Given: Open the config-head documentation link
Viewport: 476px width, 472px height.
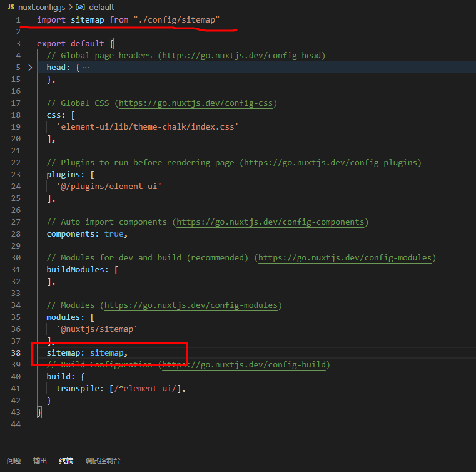Looking at the screenshot, I should tap(241, 56).
